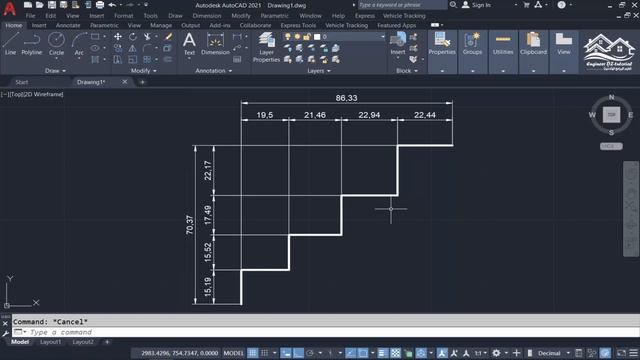Select the Polyline tool

click(x=31, y=44)
